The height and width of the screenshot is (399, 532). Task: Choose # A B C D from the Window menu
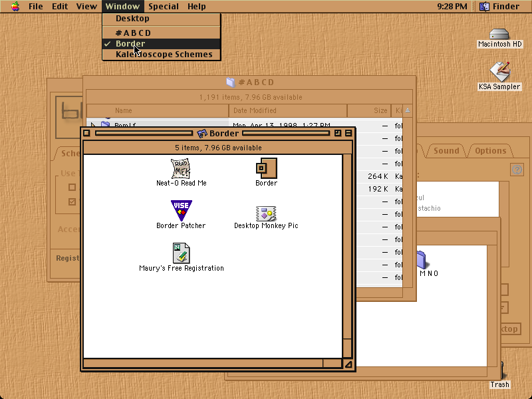pyautogui.click(x=162, y=33)
